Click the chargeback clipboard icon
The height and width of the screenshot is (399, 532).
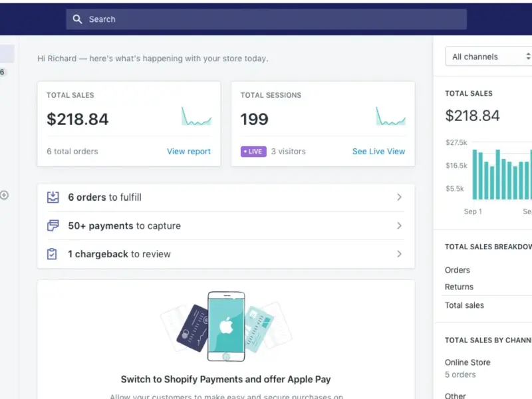52,254
